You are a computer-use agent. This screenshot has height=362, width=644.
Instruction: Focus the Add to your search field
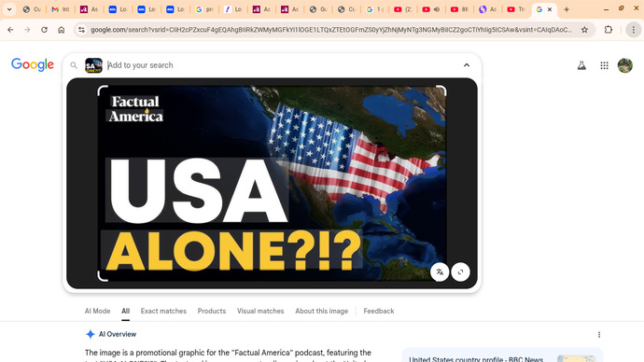point(279,65)
